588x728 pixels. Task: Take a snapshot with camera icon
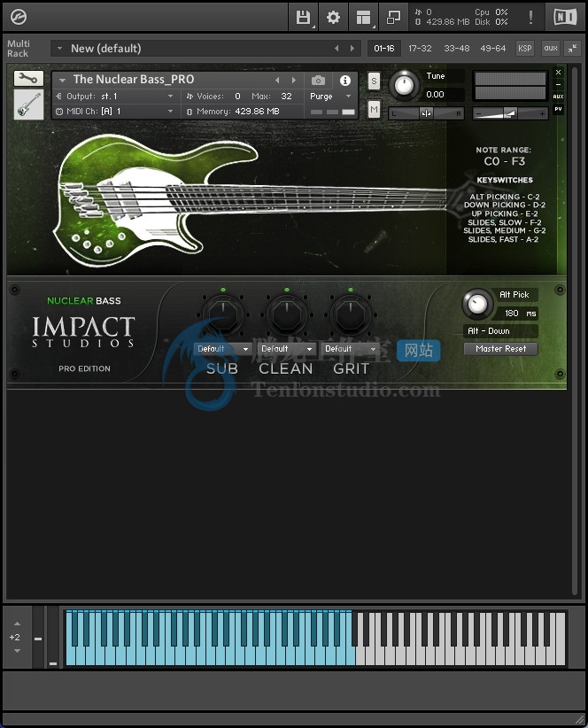[318, 81]
